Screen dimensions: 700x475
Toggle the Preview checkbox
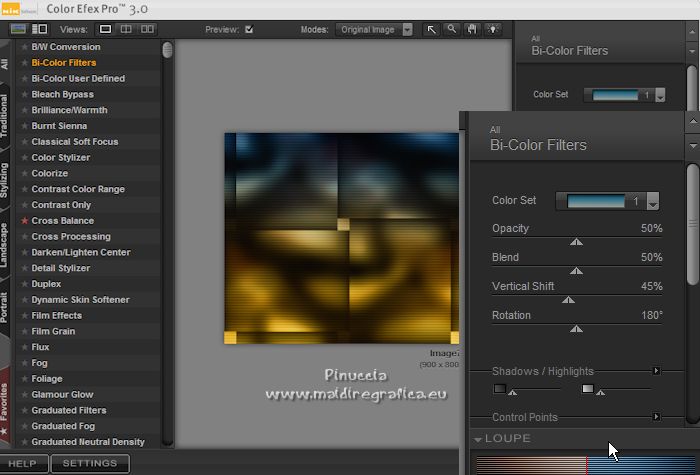(x=249, y=29)
